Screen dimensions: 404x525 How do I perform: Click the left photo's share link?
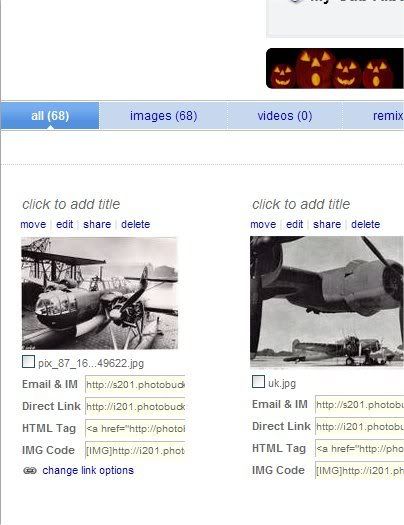pyautogui.click(x=97, y=224)
